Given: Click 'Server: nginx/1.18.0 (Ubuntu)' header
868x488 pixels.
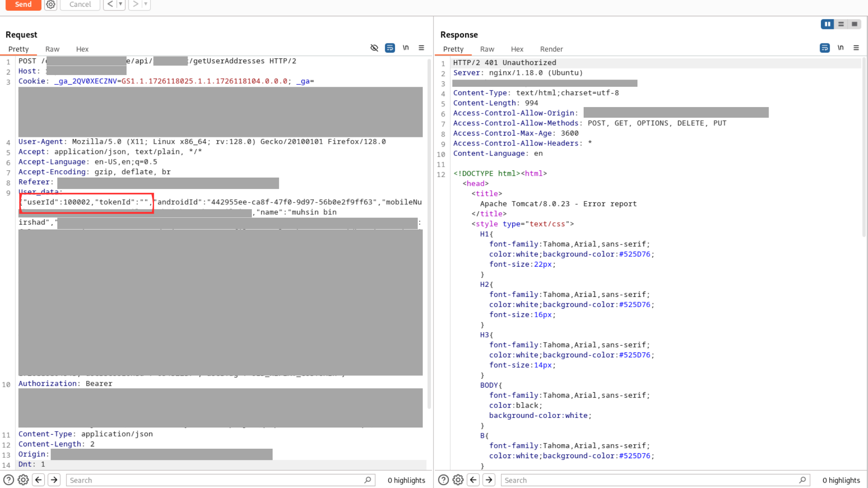Looking at the screenshot, I should pos(518,73).
